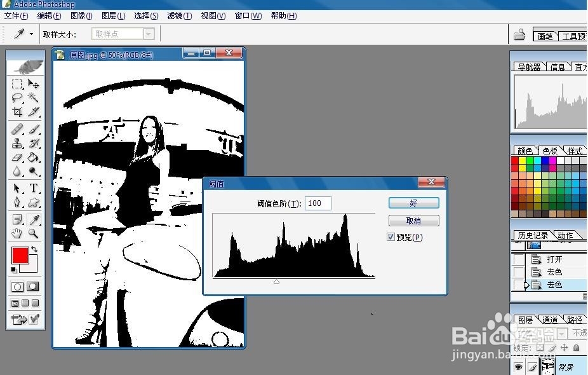Screen dimensions: 588x375
Task: Open the File Browser icon in options bar
Action: tap(519, 34)
